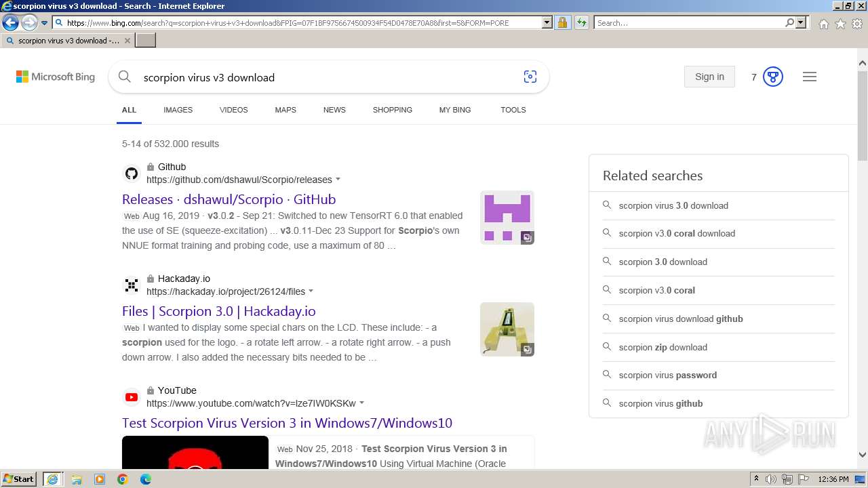
Task: Click the 12:36 PM taskbar clock
Action: click(833, 479)
